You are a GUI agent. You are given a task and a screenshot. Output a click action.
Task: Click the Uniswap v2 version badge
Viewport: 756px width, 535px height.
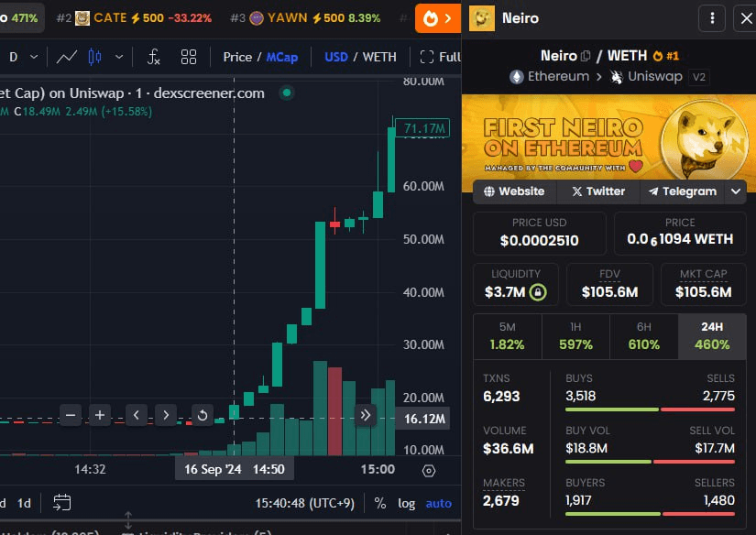(x=698, y=77)
